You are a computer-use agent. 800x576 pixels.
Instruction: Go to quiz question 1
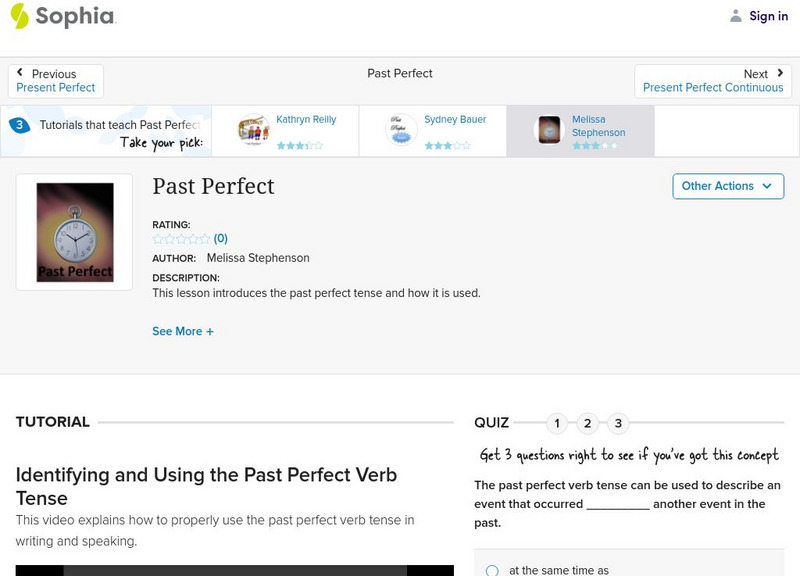click(557, 423)
